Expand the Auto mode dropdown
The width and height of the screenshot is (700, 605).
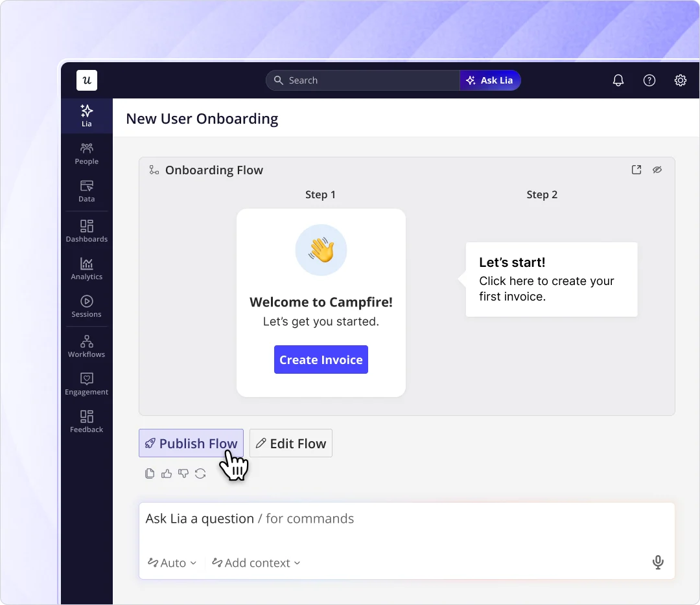[x=172, y=563]
